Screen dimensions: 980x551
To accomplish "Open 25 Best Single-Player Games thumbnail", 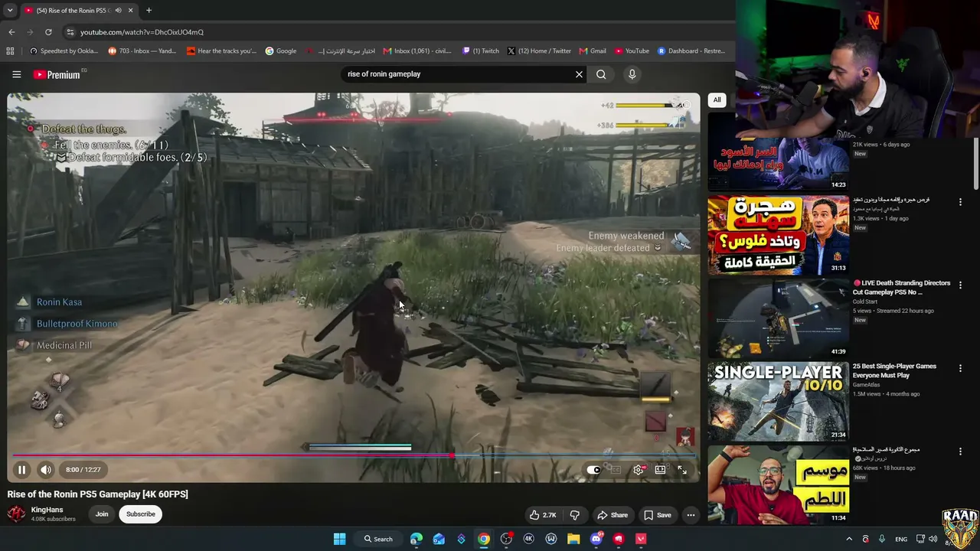I will (x=778, y=401).
